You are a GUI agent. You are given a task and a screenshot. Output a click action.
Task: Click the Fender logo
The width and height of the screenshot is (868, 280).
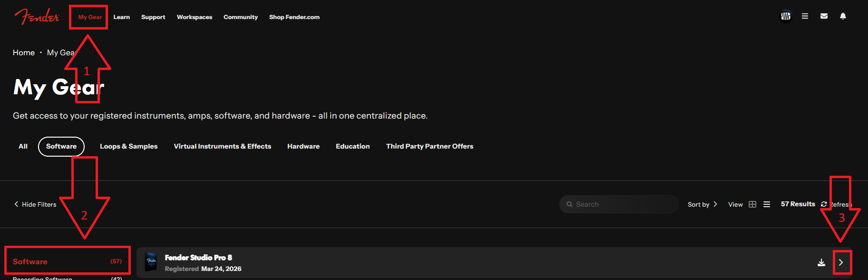37,17
